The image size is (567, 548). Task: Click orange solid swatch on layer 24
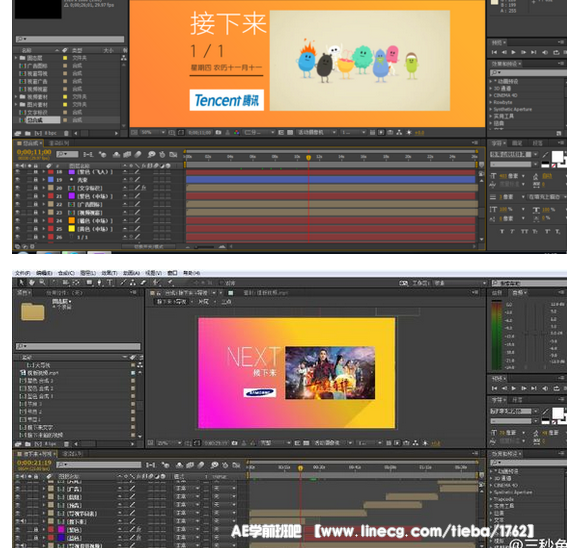72,221
